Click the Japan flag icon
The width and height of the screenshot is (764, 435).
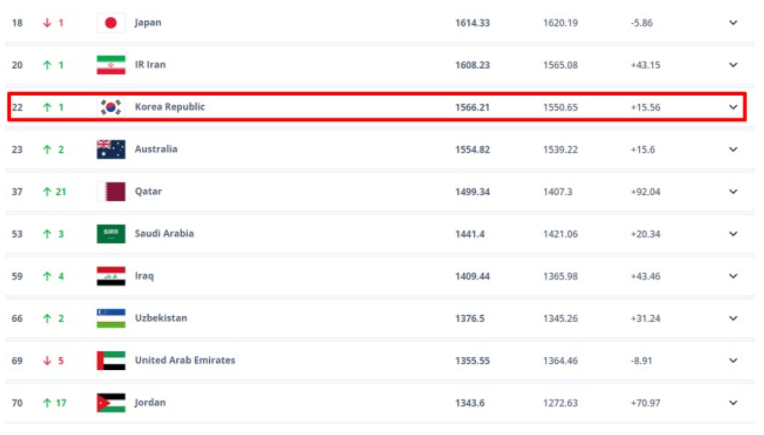111,22
